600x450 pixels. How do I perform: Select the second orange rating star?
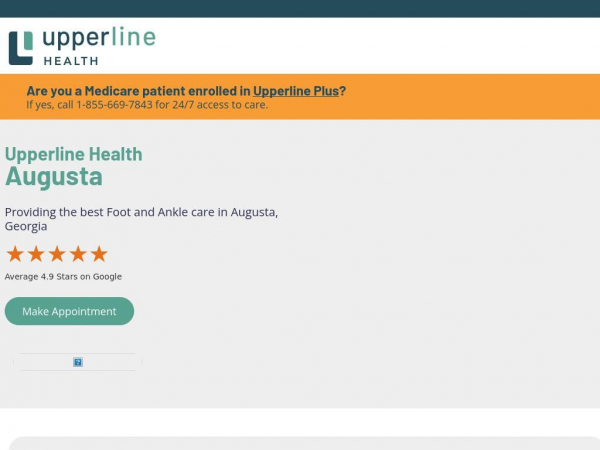point(36,254)
